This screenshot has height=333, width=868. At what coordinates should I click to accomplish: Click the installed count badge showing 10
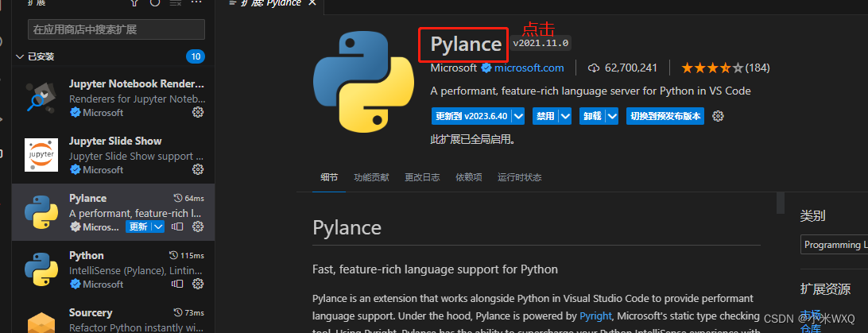pyautogui.click(x=196, y=56)
